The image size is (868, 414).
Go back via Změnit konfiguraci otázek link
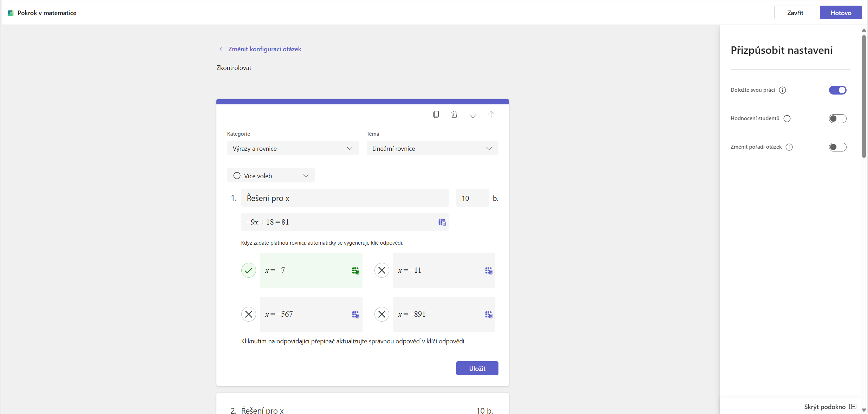[x=264, y=49]
